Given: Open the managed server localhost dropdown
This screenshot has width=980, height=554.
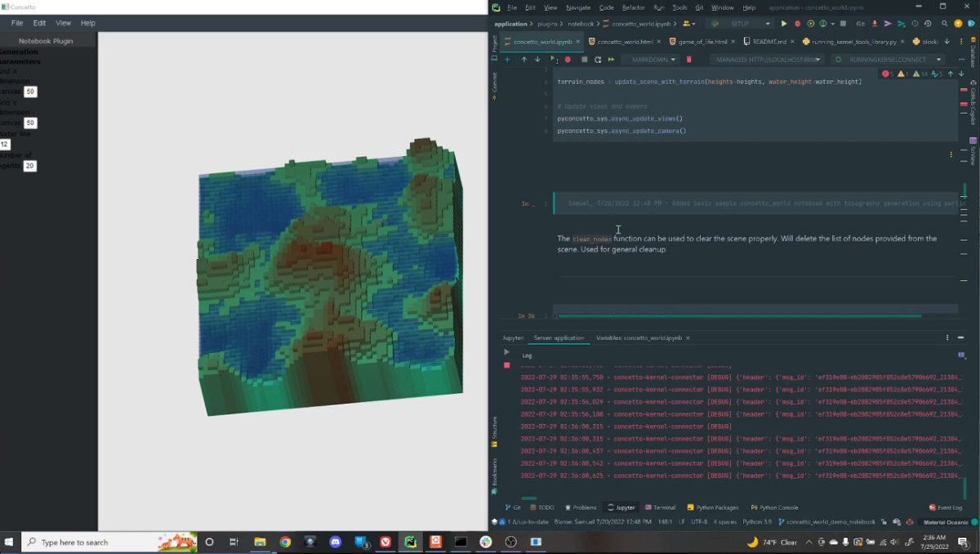Looking at the screenshot, I should pos(766,60).
